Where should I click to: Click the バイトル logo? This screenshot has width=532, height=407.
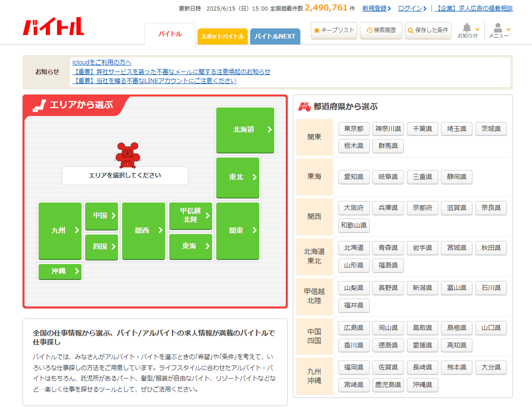[x=53, y=26]
